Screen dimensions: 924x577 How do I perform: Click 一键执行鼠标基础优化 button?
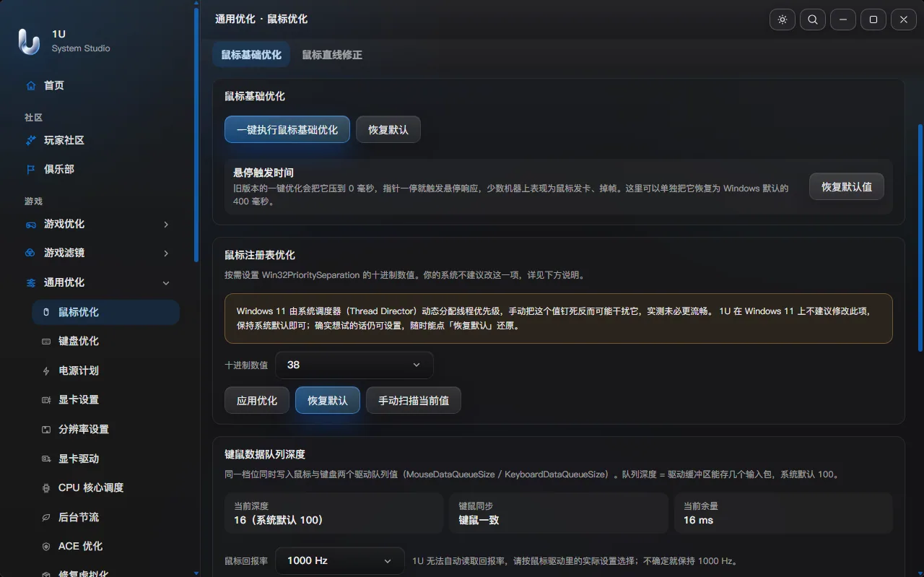(x=287, y=130)
